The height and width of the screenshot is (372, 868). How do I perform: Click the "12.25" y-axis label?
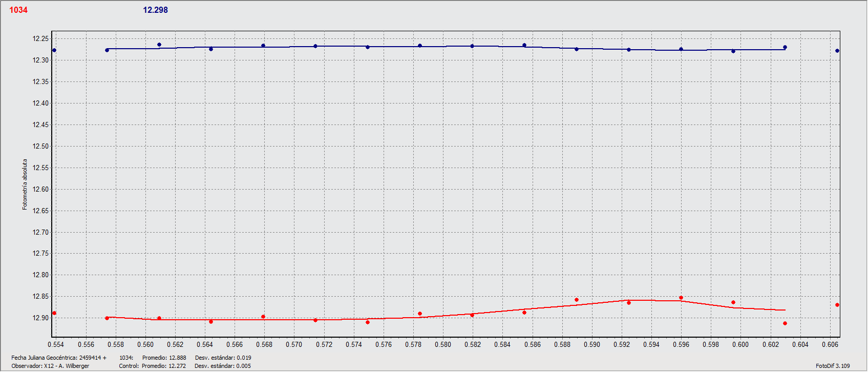[x=41, y=39]
